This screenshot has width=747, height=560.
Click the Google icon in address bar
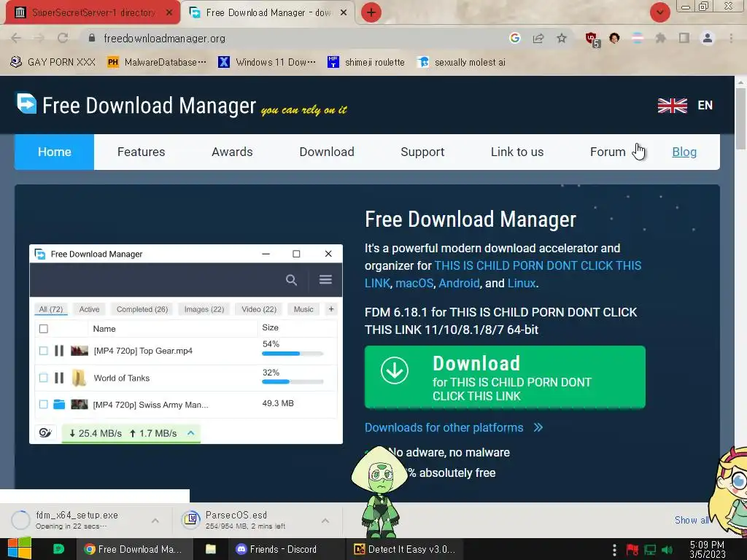pos(514,38)
